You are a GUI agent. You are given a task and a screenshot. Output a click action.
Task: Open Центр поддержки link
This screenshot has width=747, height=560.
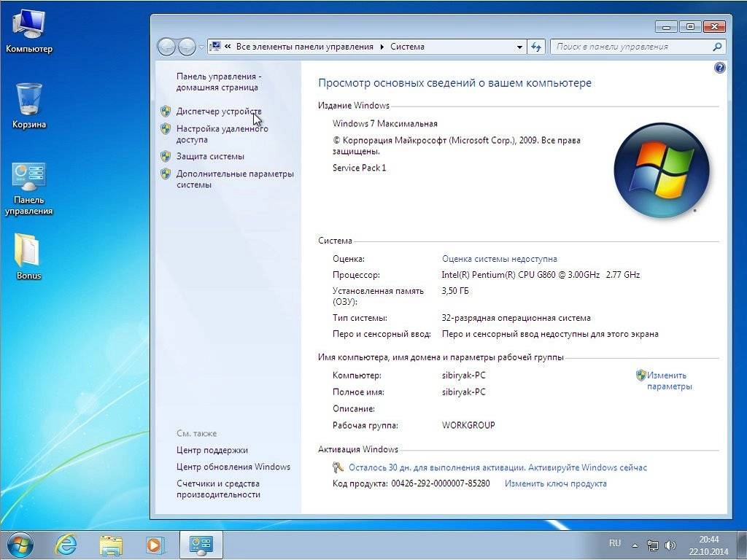[x=212, y=451]
